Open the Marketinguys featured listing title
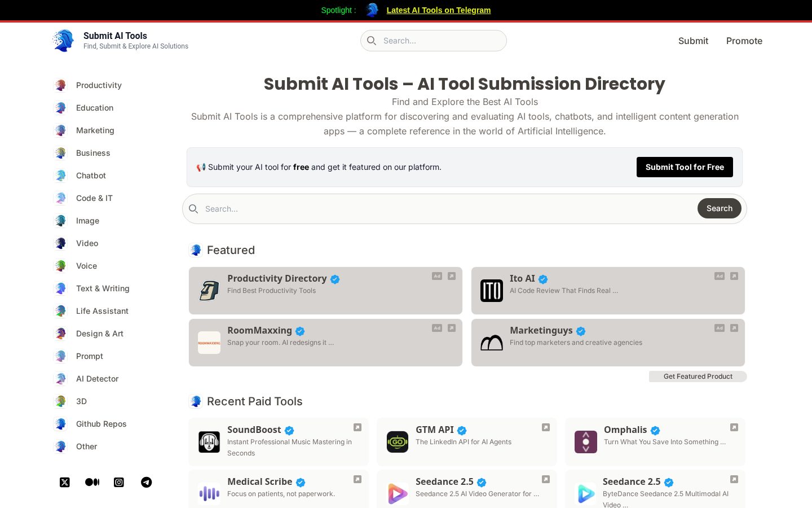 [x=541, y=330]
